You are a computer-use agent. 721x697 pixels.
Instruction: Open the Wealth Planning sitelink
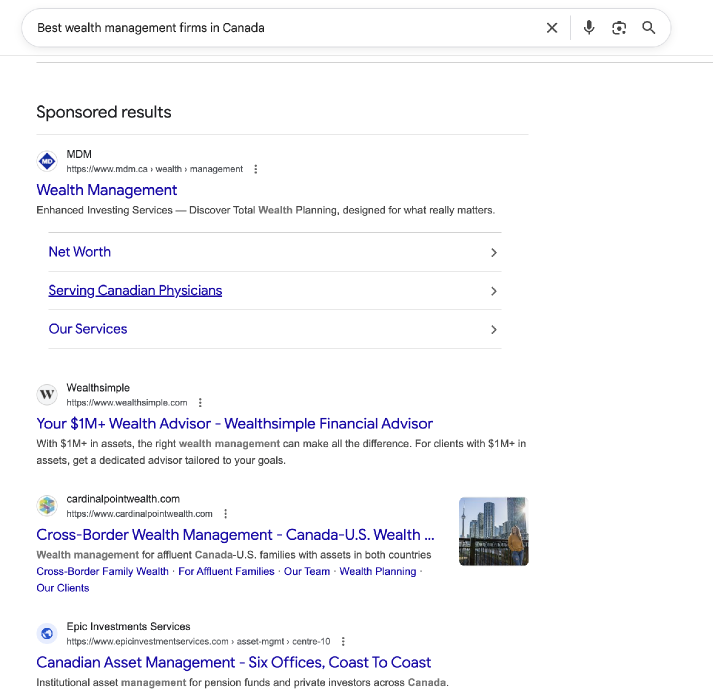click(378, 571)
